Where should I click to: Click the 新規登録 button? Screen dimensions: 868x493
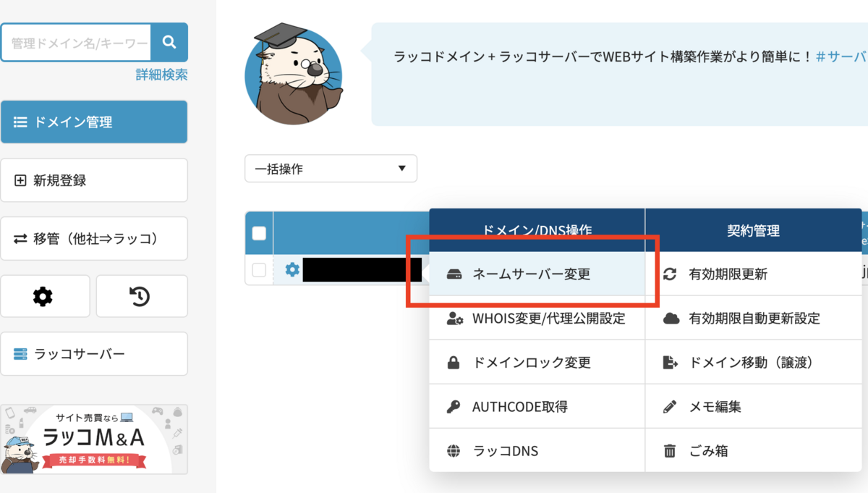point(94,180)
